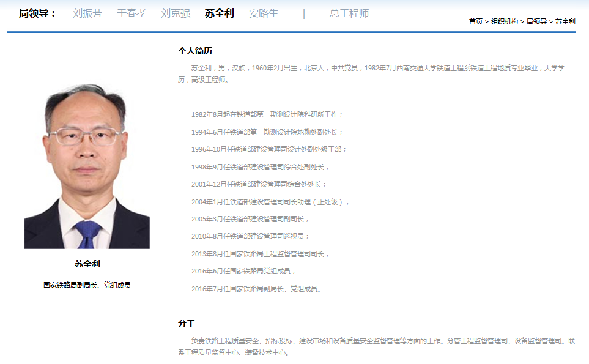
Task: Click the line 2001年12月任铁道部建设管理司综合处处长
Action: coord(259,184)
